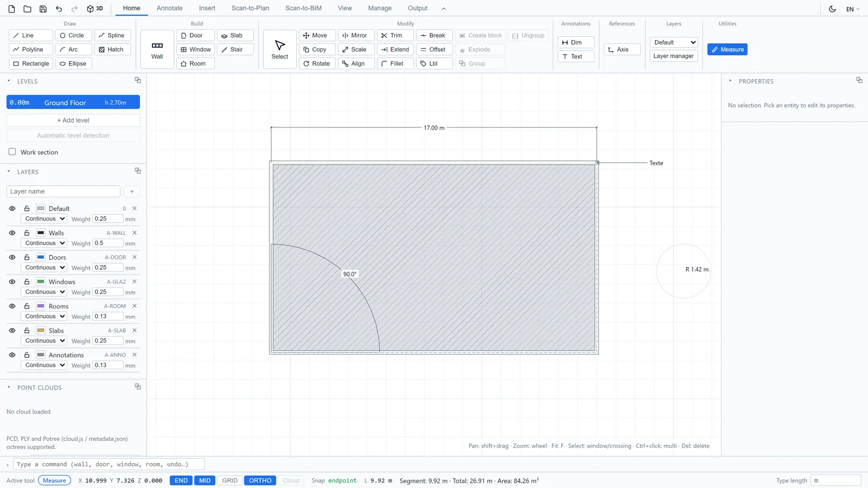Open the Layer manager
Viewport: 868px width, 488px height.
point(674,56)
